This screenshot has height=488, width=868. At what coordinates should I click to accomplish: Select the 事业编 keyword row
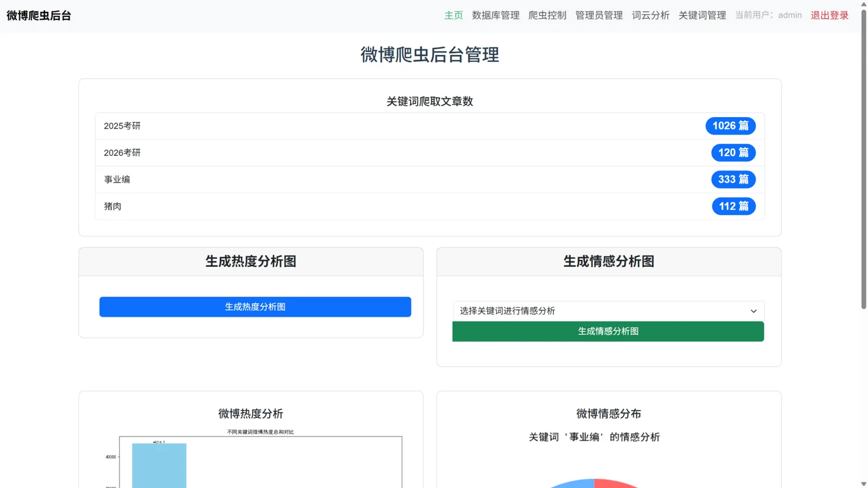pos(430,179)
